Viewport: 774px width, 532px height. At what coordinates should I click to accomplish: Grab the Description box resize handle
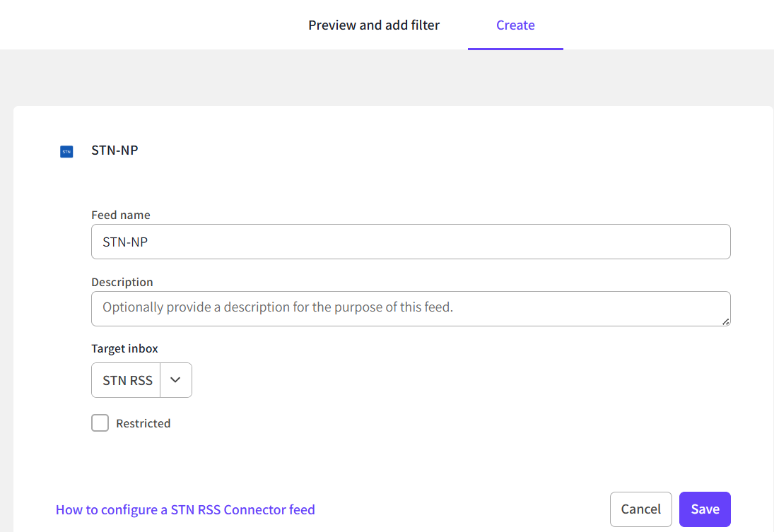coord(725,321)
